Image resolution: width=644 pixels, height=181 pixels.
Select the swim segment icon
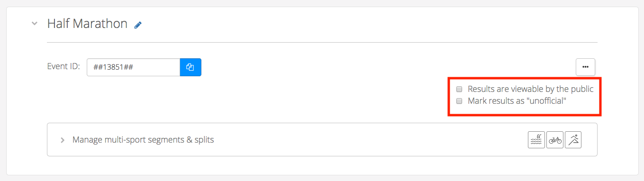[536, 140]
